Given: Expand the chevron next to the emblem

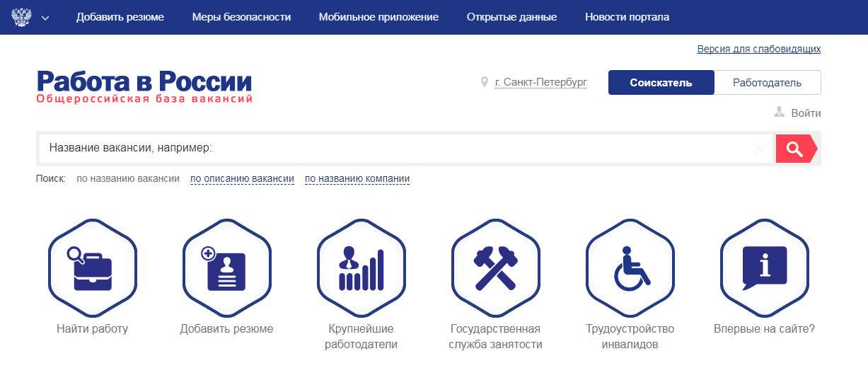Looking at the screenshot, I should tap(45, 18).
